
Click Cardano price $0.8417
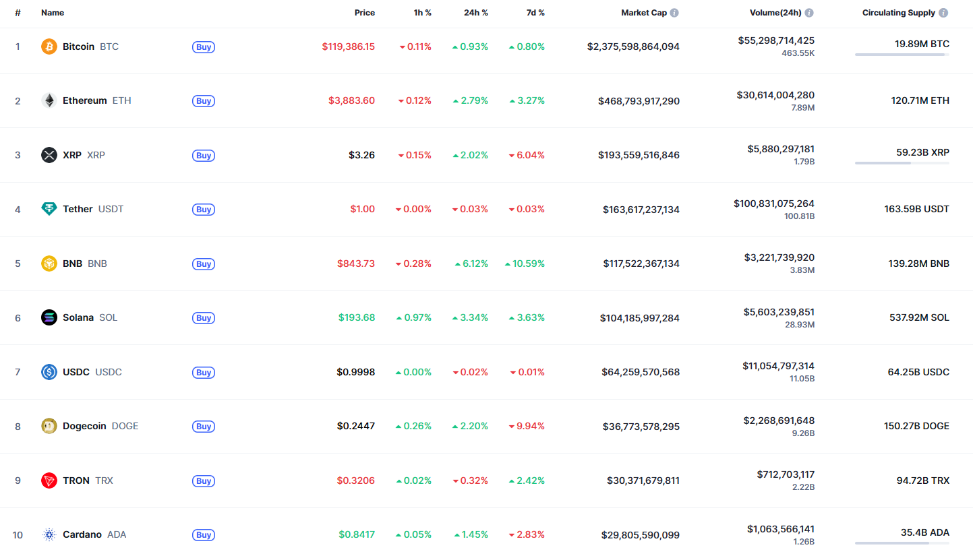pyautogui.click(x=356, y=534)
